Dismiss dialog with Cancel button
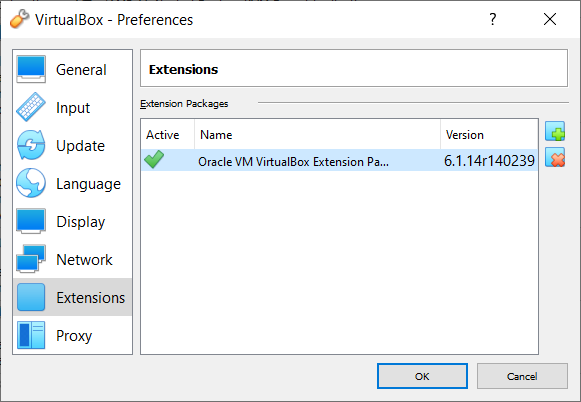This screenshot has height=402, width=581. 522,376
